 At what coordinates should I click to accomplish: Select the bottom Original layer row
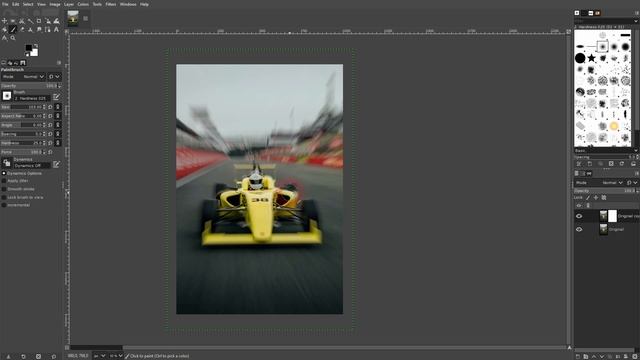click(607, 229)
